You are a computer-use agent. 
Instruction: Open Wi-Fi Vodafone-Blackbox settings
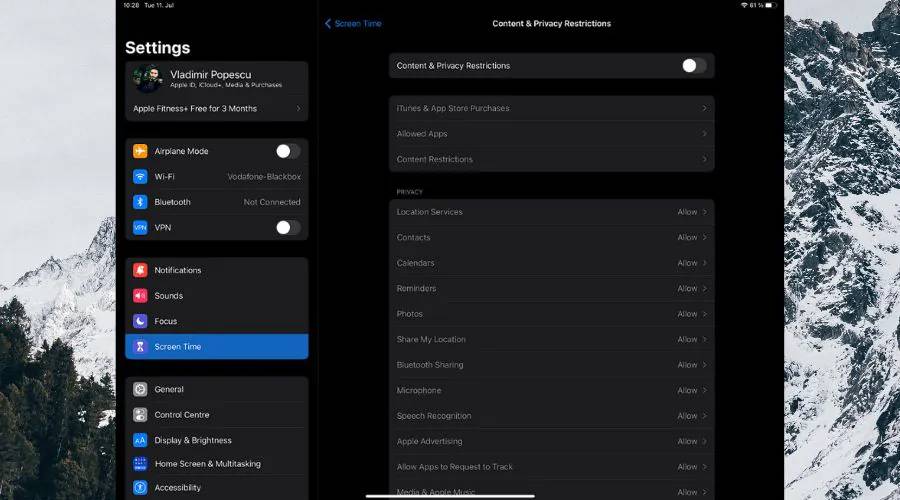click(216, 176)
